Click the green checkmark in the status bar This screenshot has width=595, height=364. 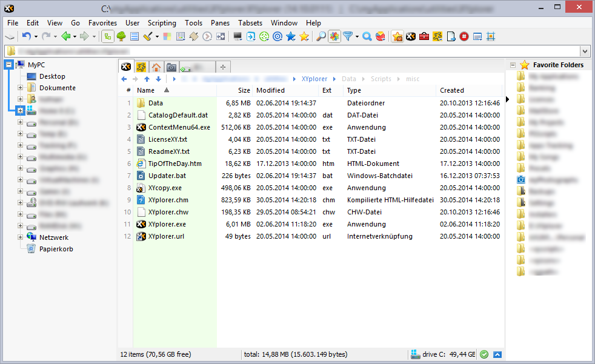tap(484, 354)
